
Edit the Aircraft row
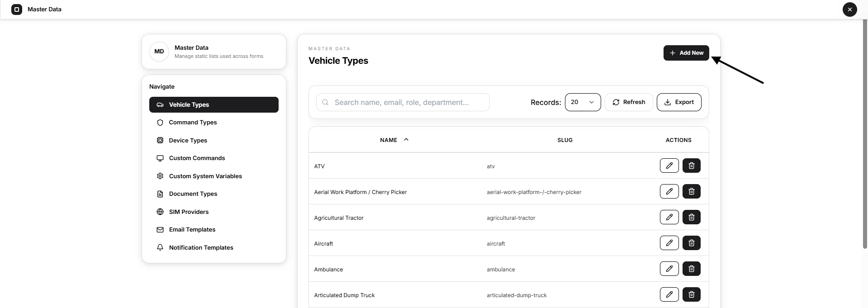pos(669,243)
